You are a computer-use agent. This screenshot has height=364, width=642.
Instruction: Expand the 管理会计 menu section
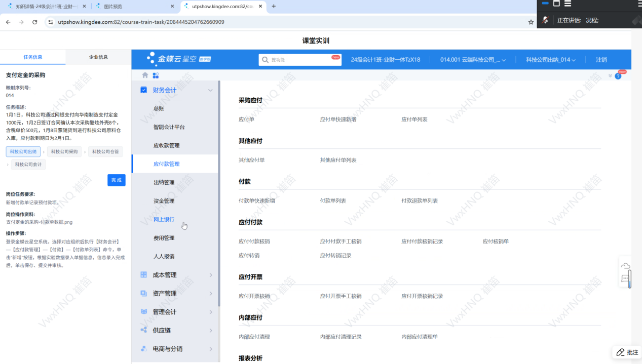coord(211,312)
